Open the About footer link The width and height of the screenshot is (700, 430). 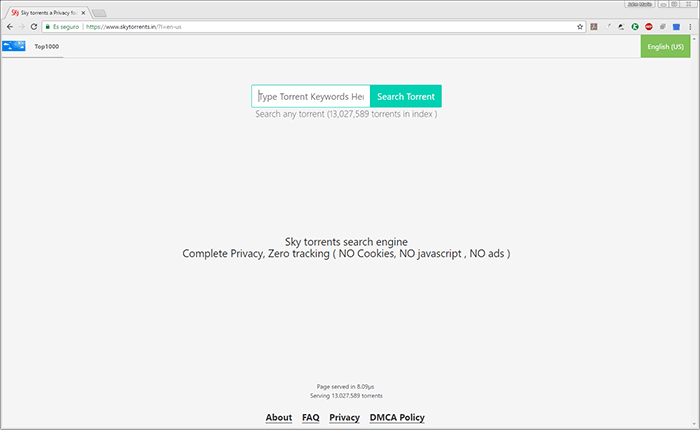pos(279,417)
